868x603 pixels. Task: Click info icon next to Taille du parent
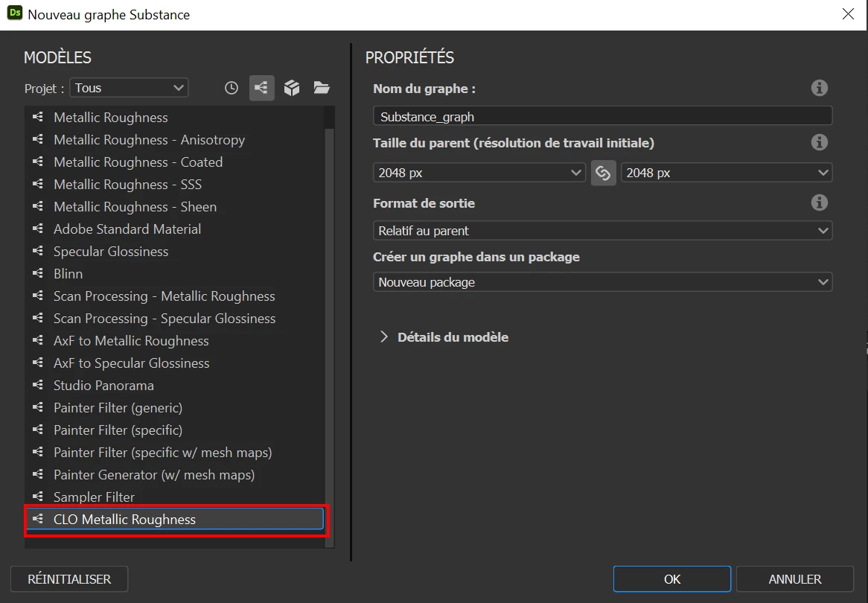[820, 142]
